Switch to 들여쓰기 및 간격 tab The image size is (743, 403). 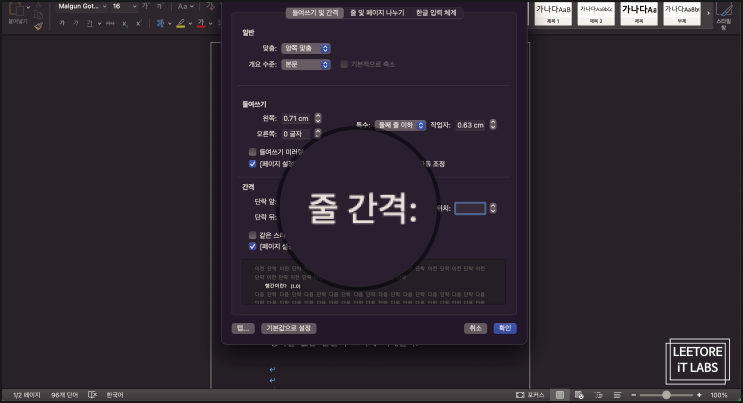click(x=315, y=13)
